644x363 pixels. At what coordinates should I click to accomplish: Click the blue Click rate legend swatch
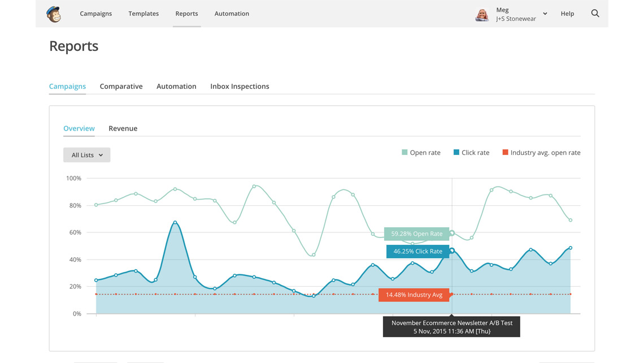click(456, 153)
